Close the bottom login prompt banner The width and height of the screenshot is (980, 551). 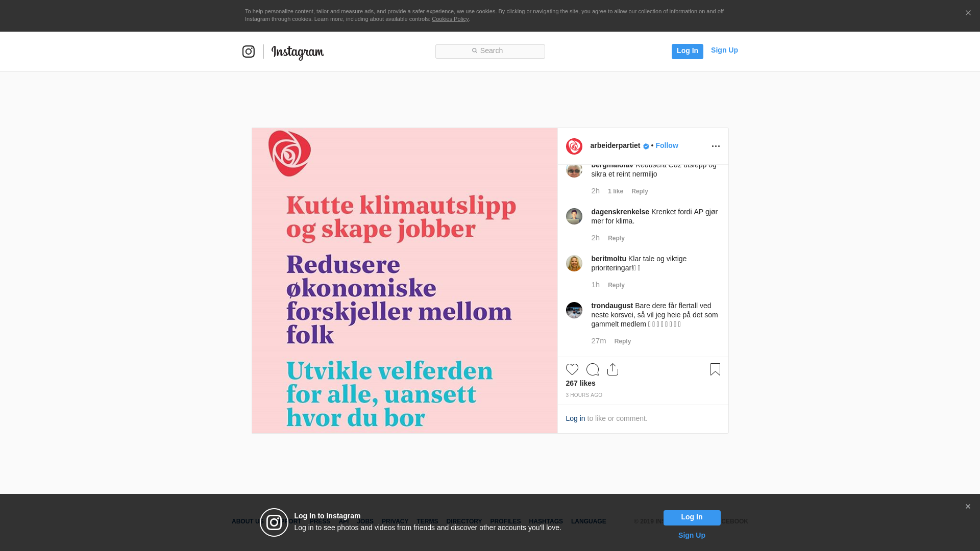coord(967,507)
